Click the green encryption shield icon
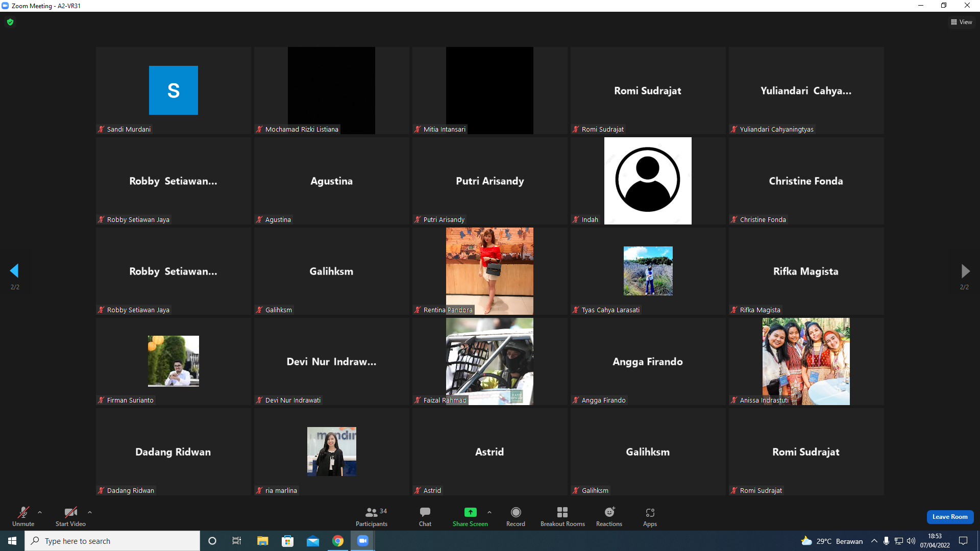Image resolution: width=980 pixels, height=551 pixels. pos(10,22)
